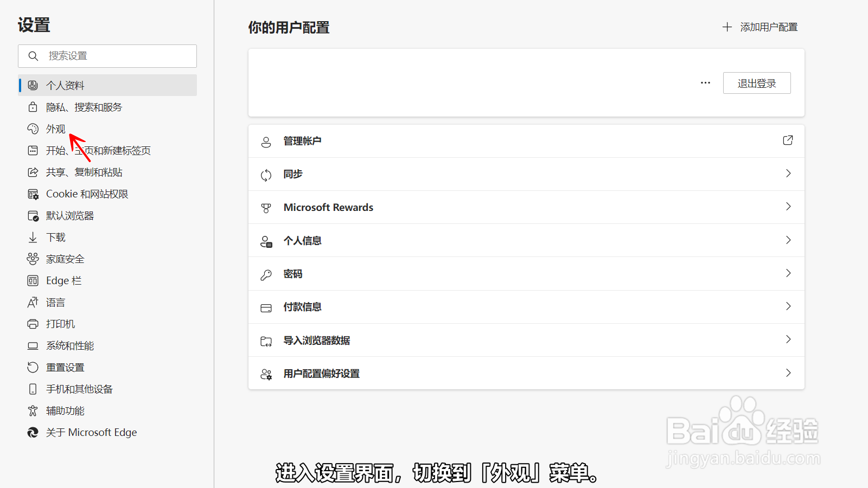Click the 系统和性能 monitor icon
Image resolution: width=868 pixels, height=488 pixels.
[33, 345]
